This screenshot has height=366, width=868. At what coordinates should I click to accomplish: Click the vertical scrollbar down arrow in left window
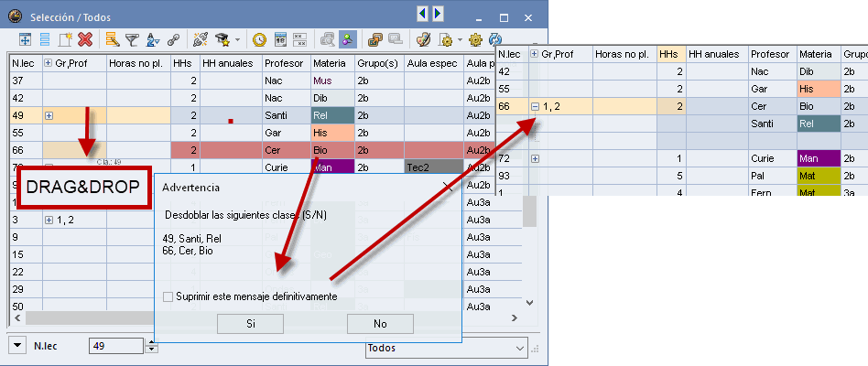pos(530,303)
